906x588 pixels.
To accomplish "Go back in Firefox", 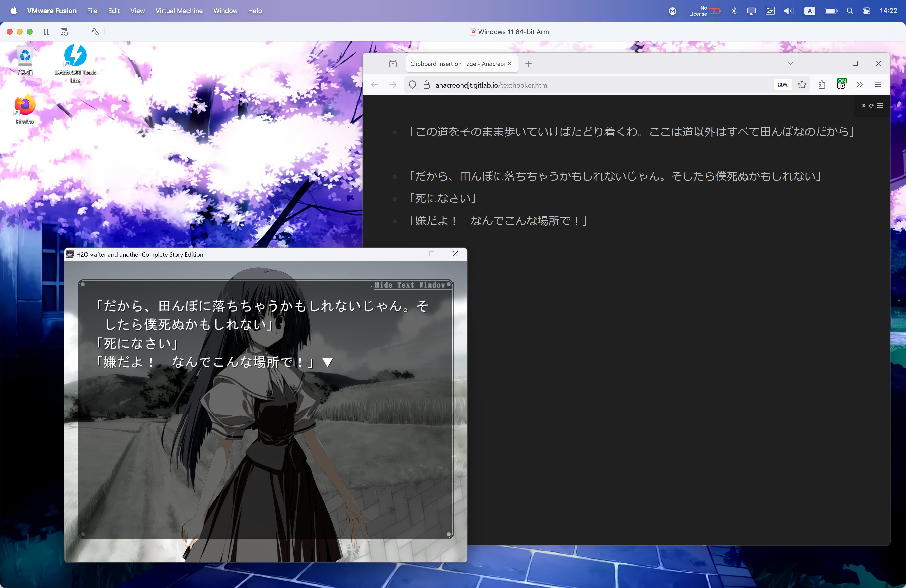I will pyautogui.click(x=374, y=85).
